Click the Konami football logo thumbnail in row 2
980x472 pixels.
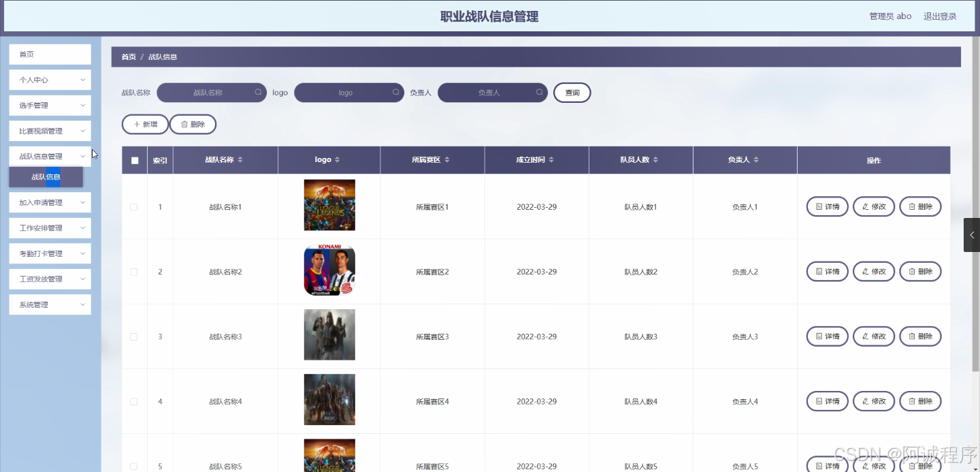[329, 270]
